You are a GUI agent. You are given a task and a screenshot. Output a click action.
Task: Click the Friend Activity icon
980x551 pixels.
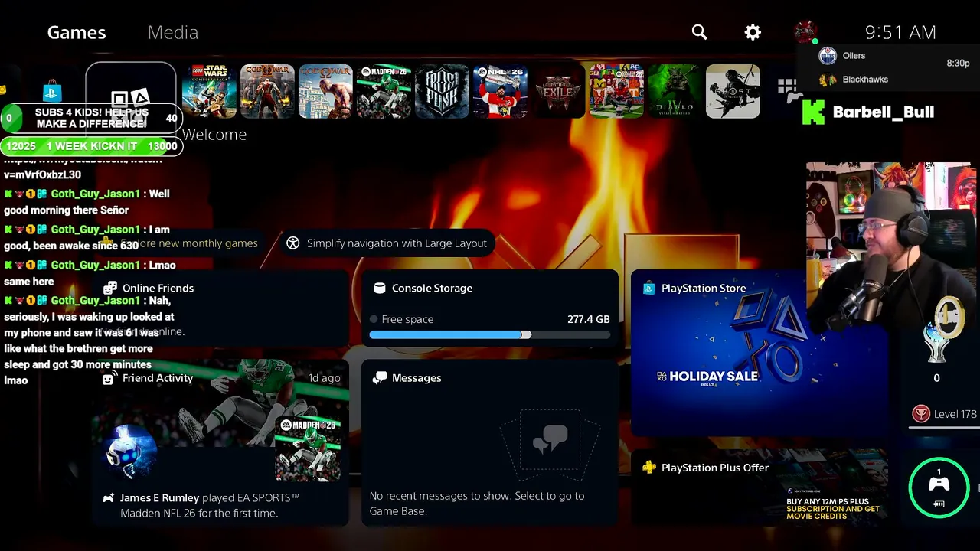click(109, 378)
